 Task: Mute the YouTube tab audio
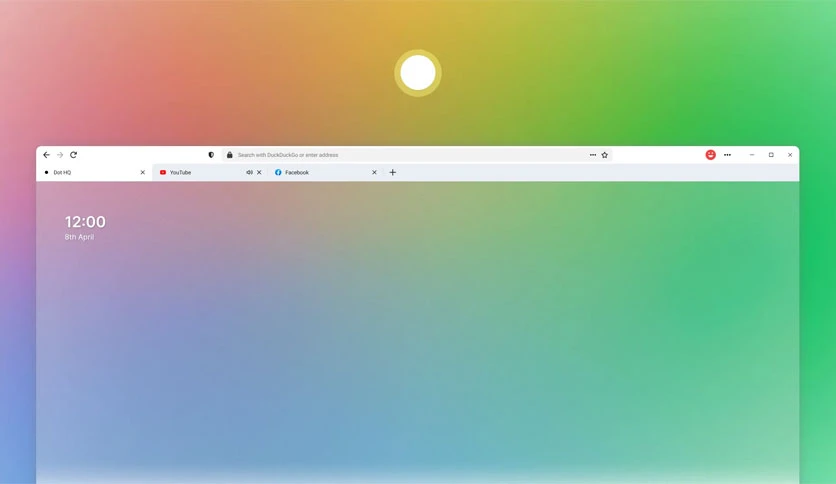tap(249, 172)
